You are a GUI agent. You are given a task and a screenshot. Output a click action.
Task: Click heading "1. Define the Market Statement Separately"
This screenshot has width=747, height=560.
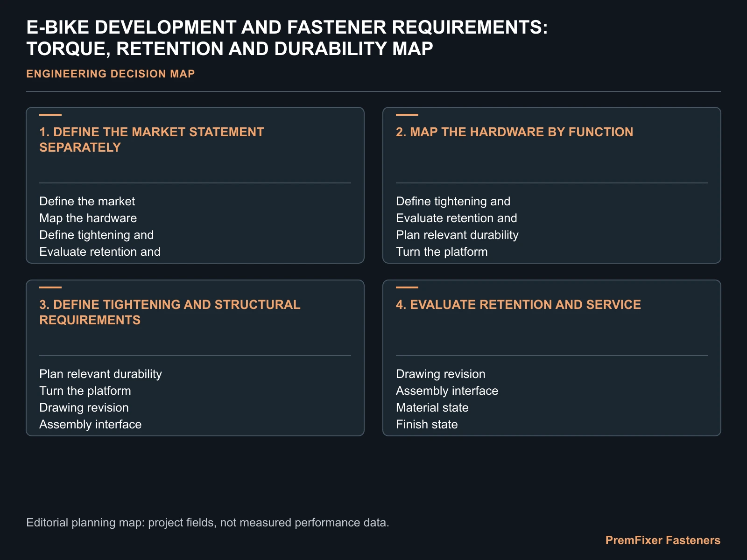(152, 140)
